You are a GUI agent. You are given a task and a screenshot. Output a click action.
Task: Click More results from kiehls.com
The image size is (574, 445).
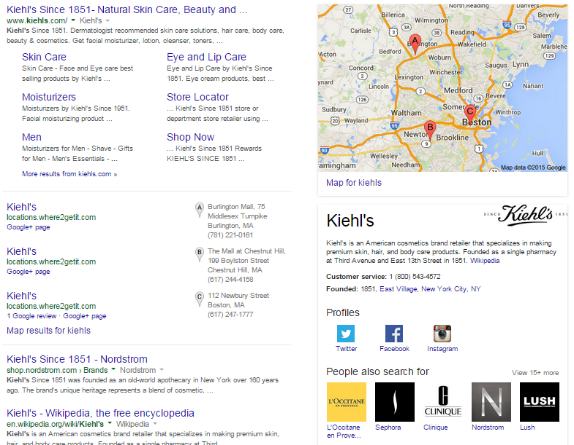point(70,174)
